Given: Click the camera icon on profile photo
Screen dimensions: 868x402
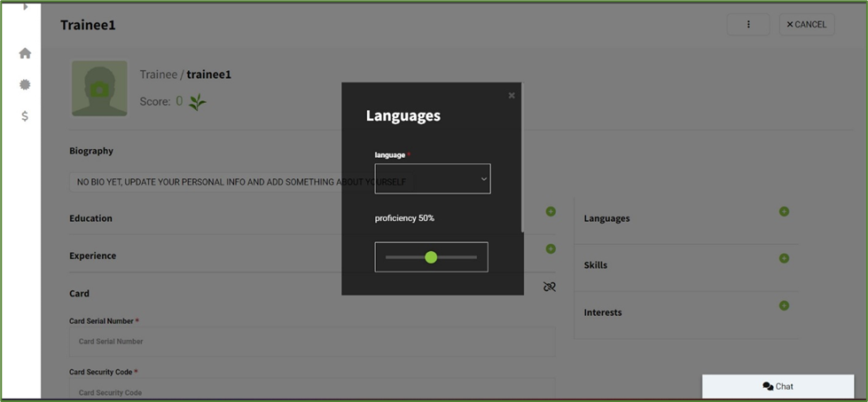Looking at the screenshot, I should [99, 89].
